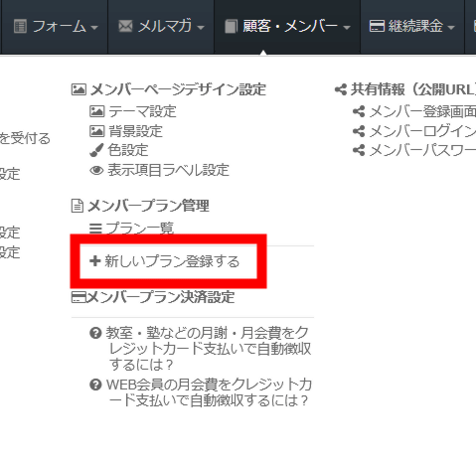
Task: Click the メンバープラン決済設定 heading
Action: [x=161, y=297]
